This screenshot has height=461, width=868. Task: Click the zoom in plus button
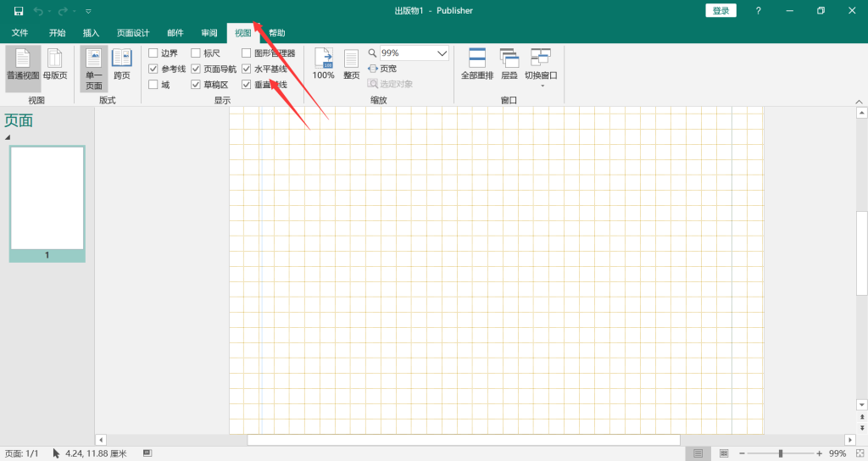click(820, 453)
